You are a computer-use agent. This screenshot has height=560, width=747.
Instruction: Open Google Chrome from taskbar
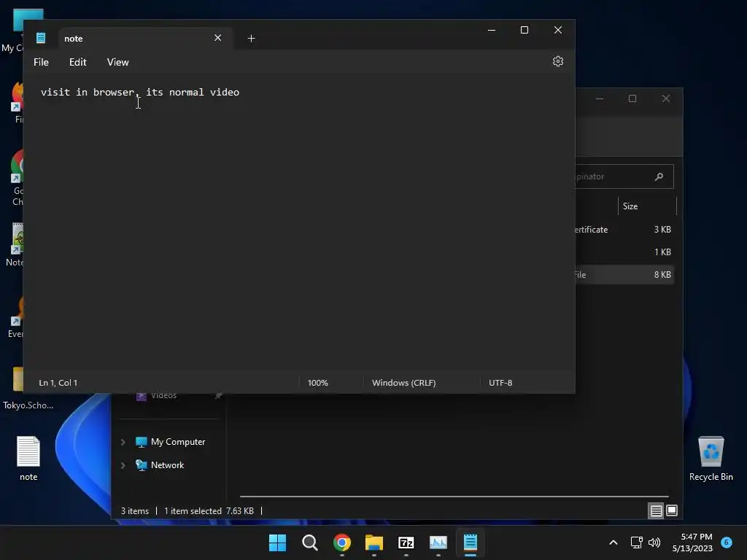(x=342, y=542)
